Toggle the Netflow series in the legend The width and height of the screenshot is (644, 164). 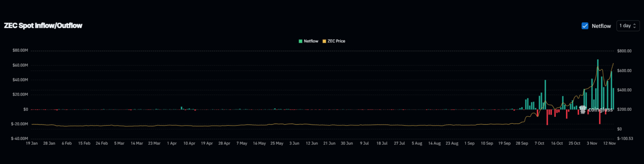tap(311, 41)
